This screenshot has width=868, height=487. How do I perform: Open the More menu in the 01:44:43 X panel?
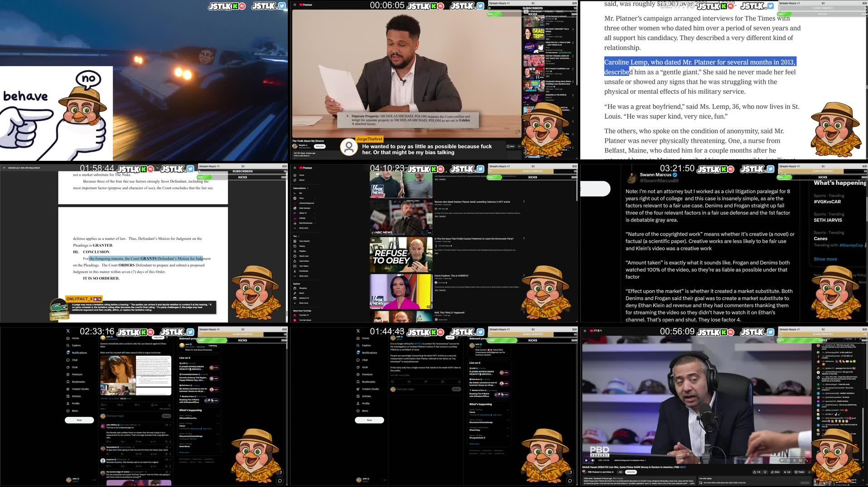(362, 410)
